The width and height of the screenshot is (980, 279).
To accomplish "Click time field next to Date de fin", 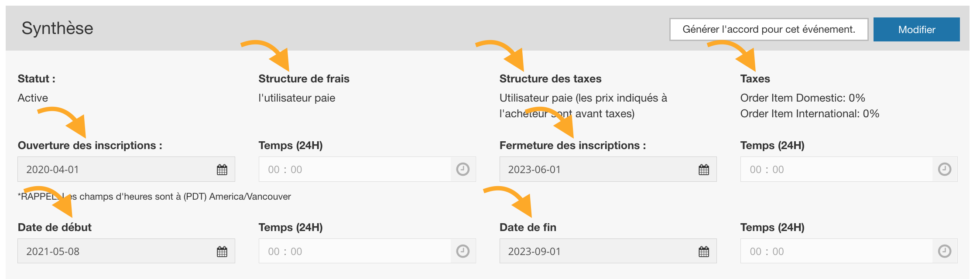I will click(x=836, y=252).
